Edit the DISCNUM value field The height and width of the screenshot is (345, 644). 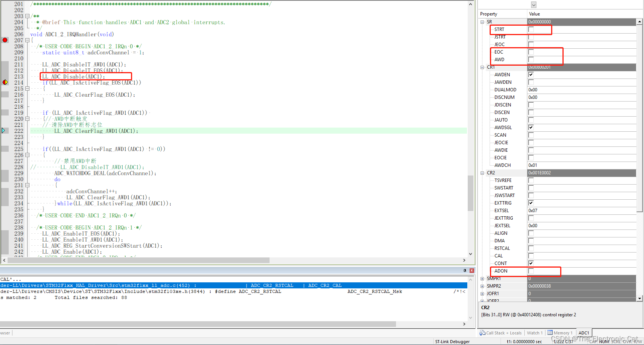click(x=582, y=97)
